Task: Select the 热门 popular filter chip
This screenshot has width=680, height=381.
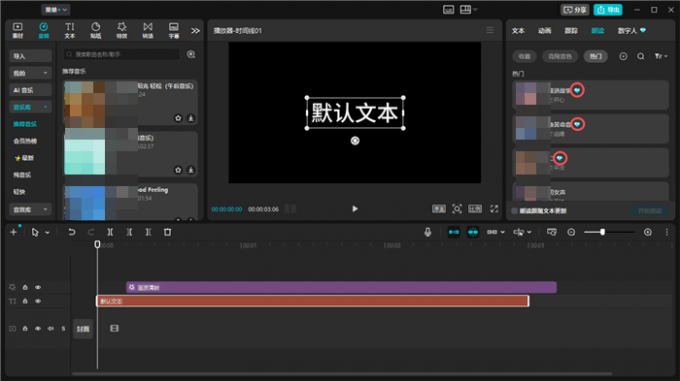Action: pyautogui.click(x=595, y=56)
